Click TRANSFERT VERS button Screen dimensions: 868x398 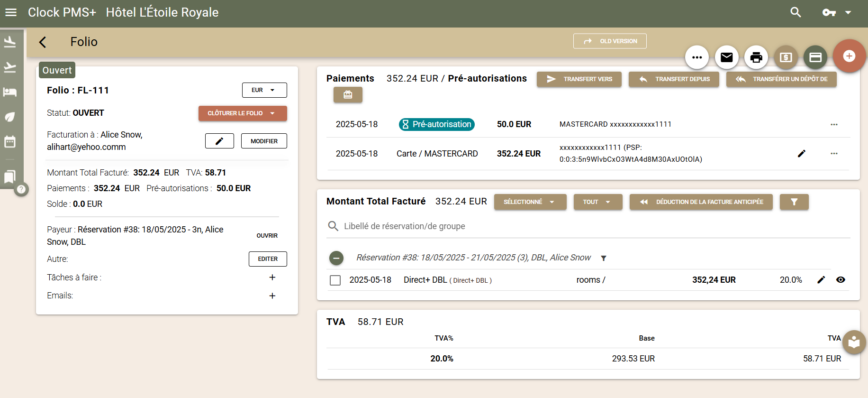tap(579, 79)
